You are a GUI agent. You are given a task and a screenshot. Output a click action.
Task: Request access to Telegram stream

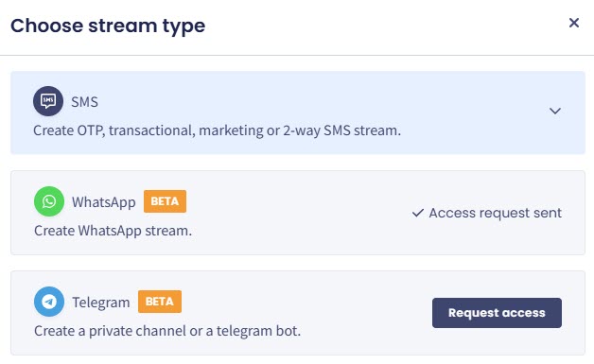(x=497, y=313)
